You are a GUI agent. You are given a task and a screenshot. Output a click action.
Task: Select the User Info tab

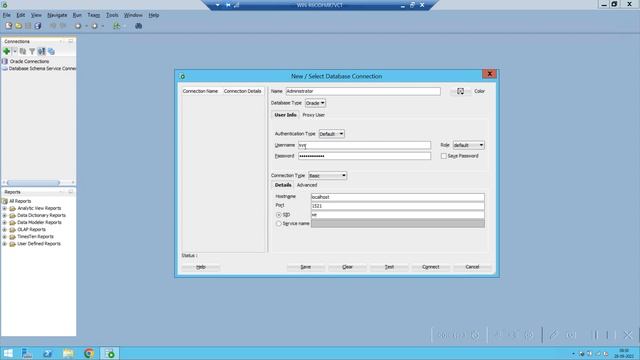(285, 115)
